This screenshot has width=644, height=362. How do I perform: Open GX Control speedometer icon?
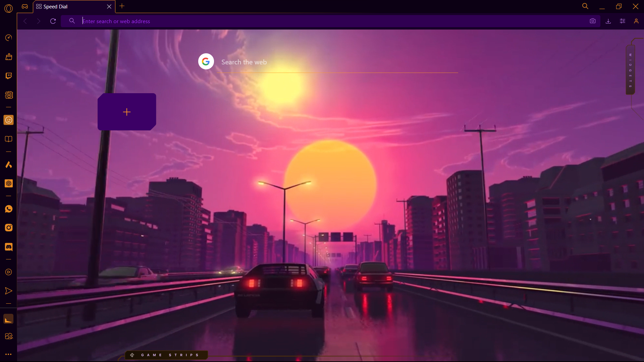coord(9,38)
